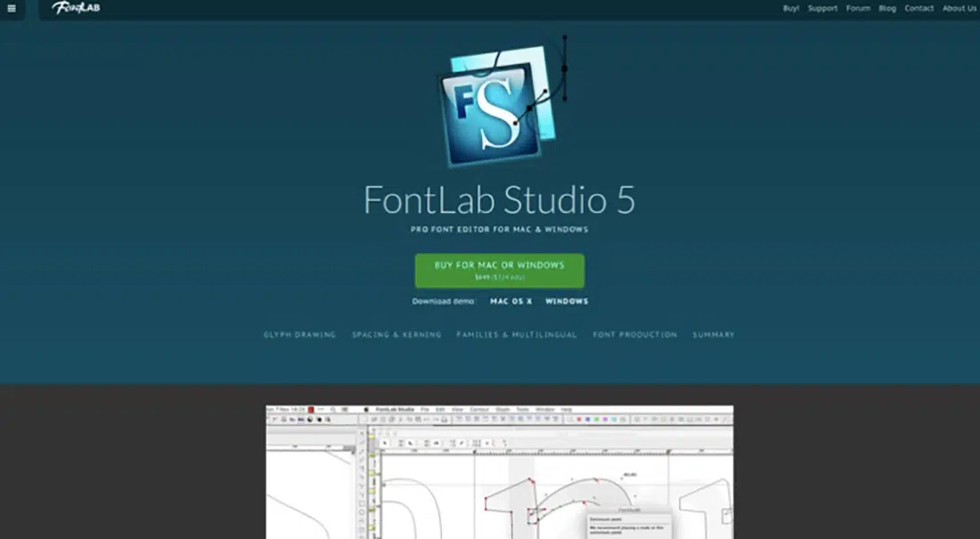Switch to Families & Multilingual section

click(x=517, y=335)
